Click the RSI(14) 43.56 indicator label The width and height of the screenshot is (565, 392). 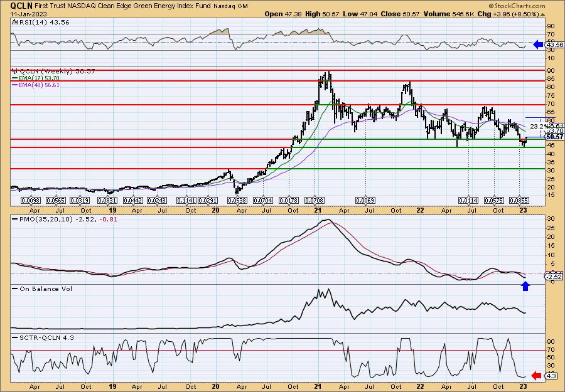click(x=40, y=23)
